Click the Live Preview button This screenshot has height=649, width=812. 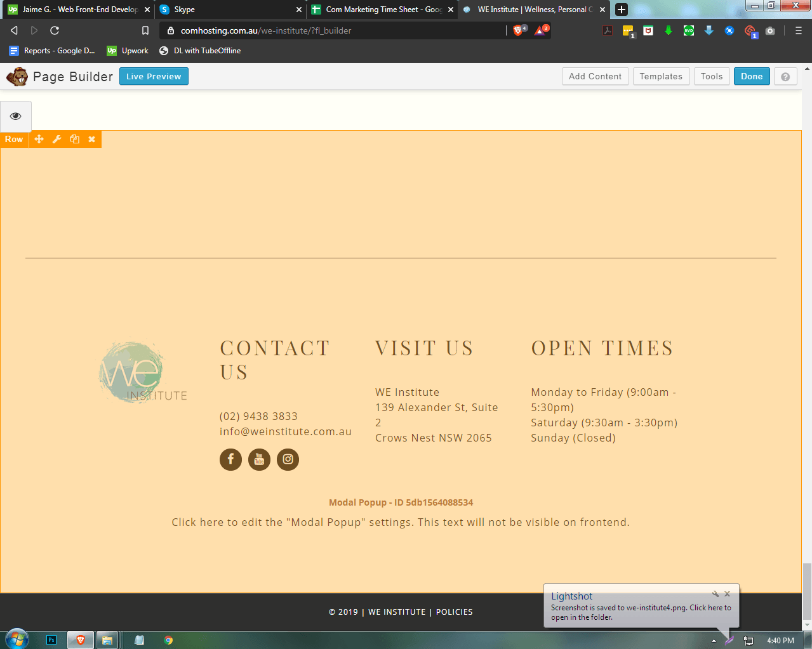tap(154, 76)
